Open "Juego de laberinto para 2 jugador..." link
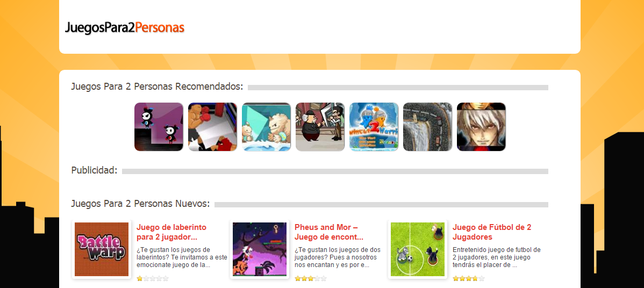The width and height of the screenshot is (644, 288). (x=171, y=232)
